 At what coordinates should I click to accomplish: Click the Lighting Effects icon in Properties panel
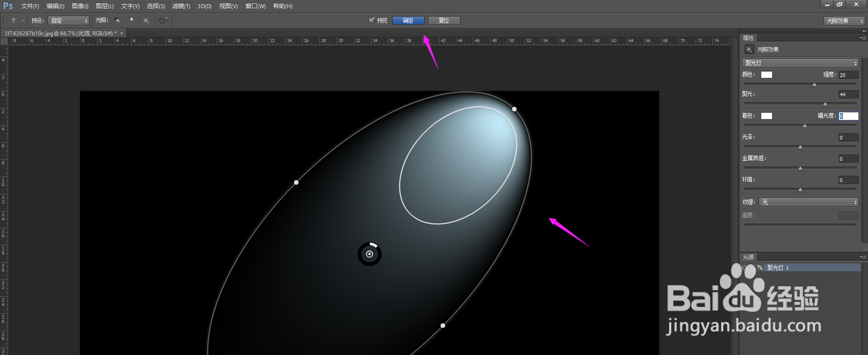coord(749,49)
